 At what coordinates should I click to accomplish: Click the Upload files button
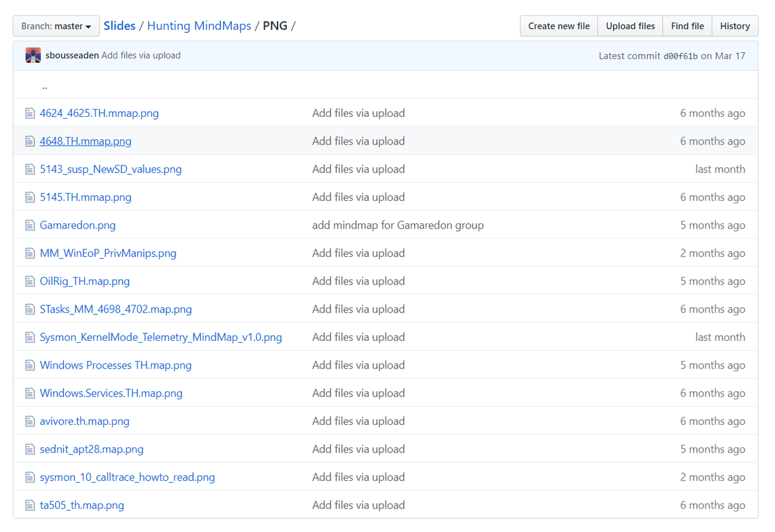click(x=630, y=26)
